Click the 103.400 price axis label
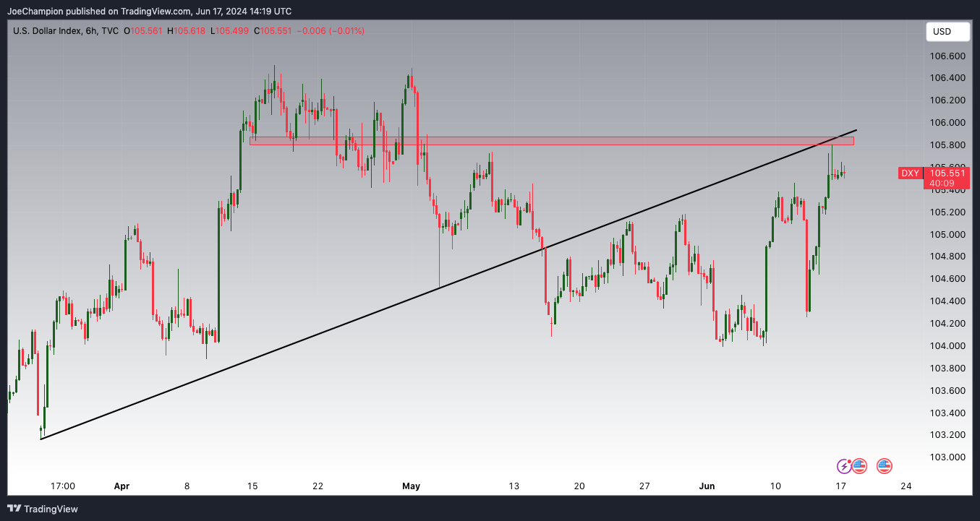 [x=947, y=413]
